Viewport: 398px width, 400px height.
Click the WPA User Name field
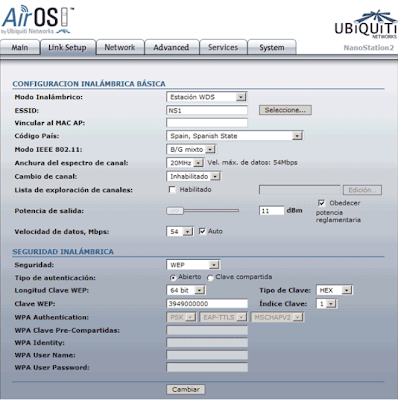click(207, 355)
